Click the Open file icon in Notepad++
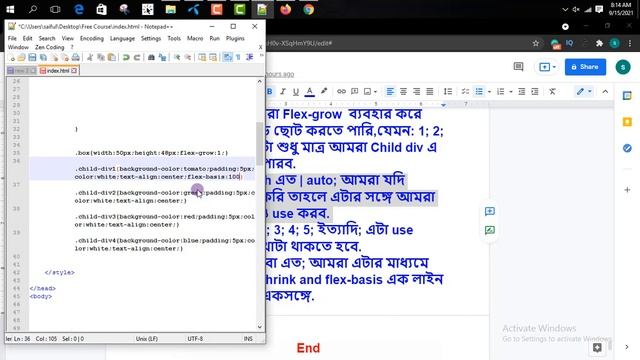640x360 pixels. [x=22, y=58]
